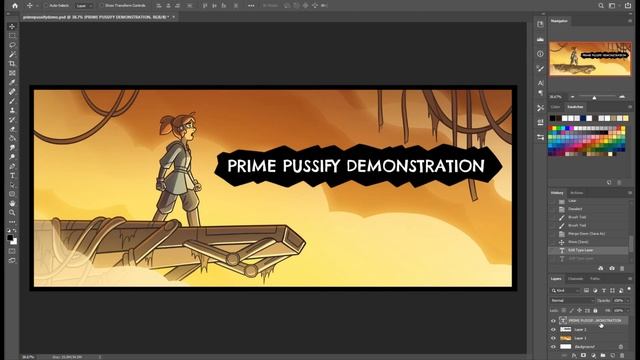Select the Crop tool
The height and width of the screenshot is (360, 640).
tap(12, 64)
